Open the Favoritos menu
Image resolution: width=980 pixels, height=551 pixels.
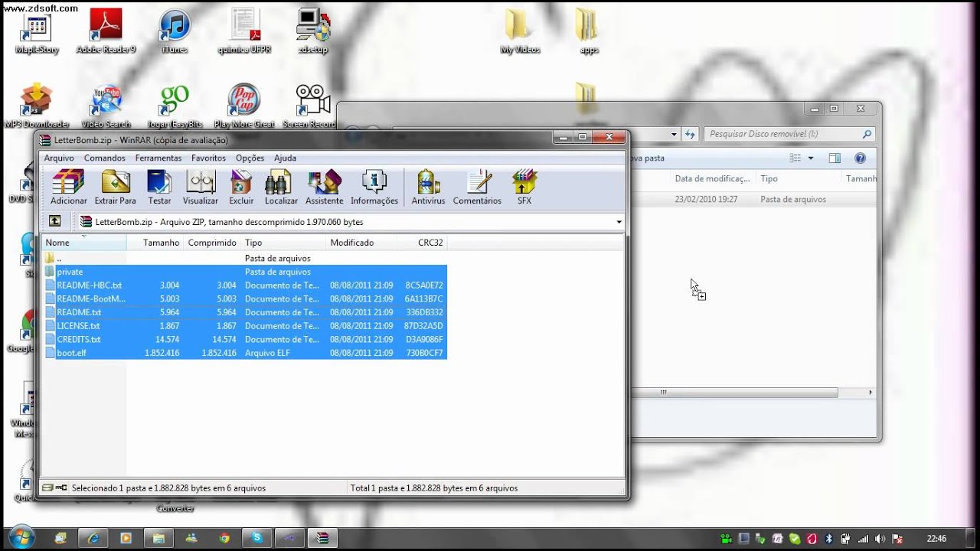pos(208,158)
